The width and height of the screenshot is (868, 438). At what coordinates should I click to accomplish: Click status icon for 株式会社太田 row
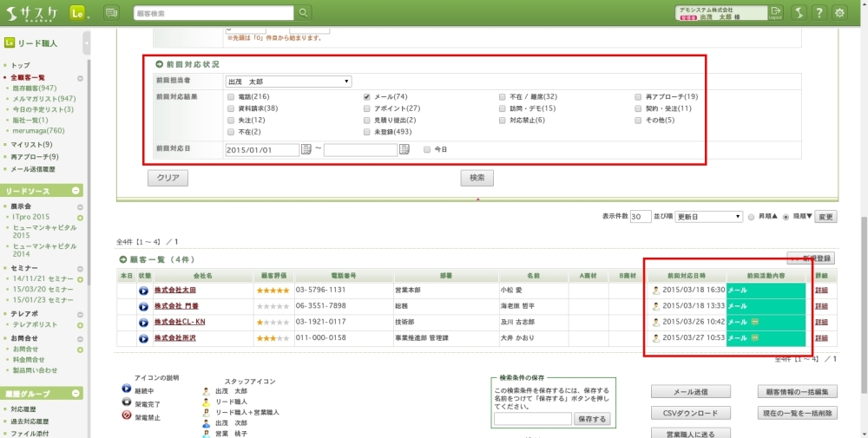(143, 291)
